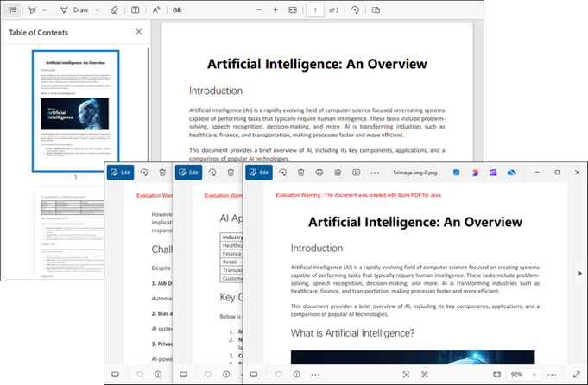Click Edit in the middle Photos window
This screenshot has height=385, width=588.
188,173
